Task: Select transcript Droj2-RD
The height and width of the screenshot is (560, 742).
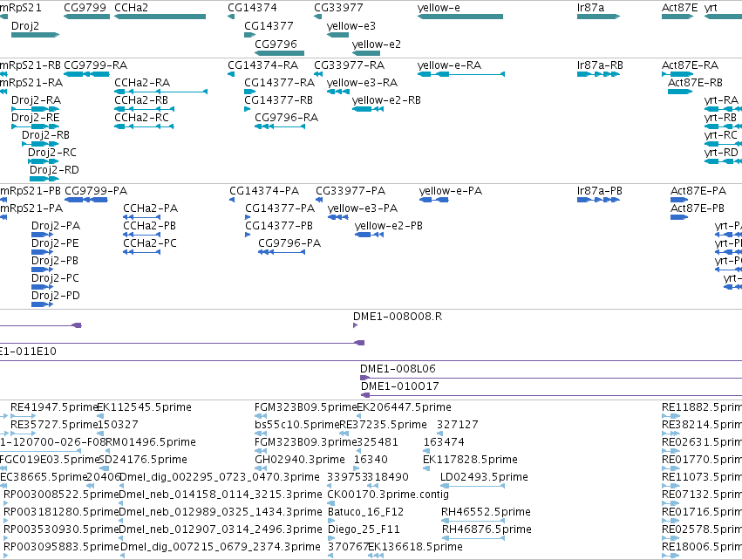Action: 54,170
